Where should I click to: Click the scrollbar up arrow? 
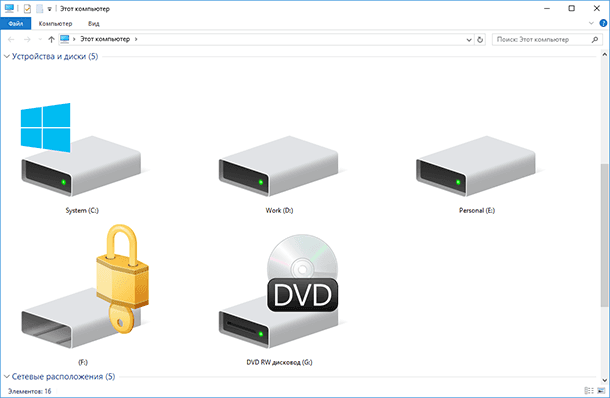coord(604,54)
